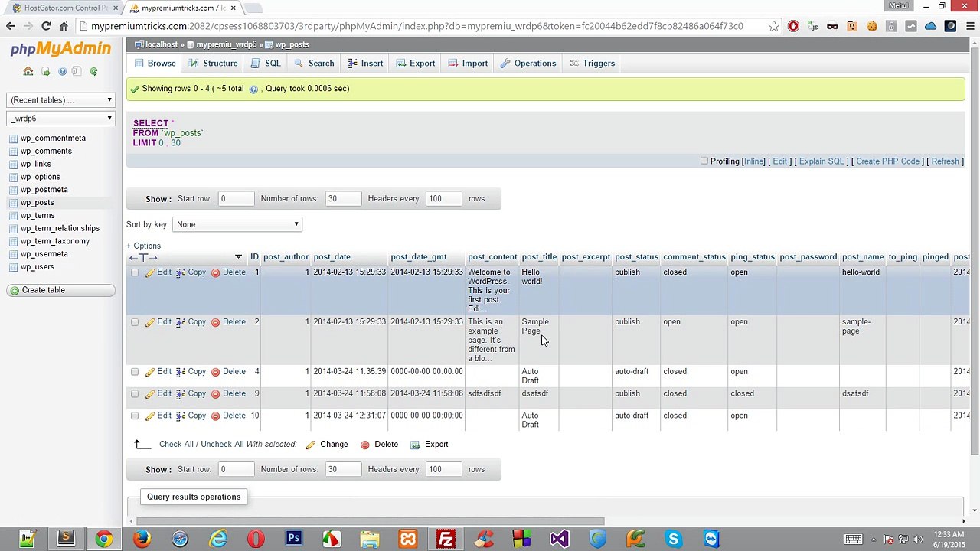Open the Search tab
The image size is (980, 551).
[314, 64]
